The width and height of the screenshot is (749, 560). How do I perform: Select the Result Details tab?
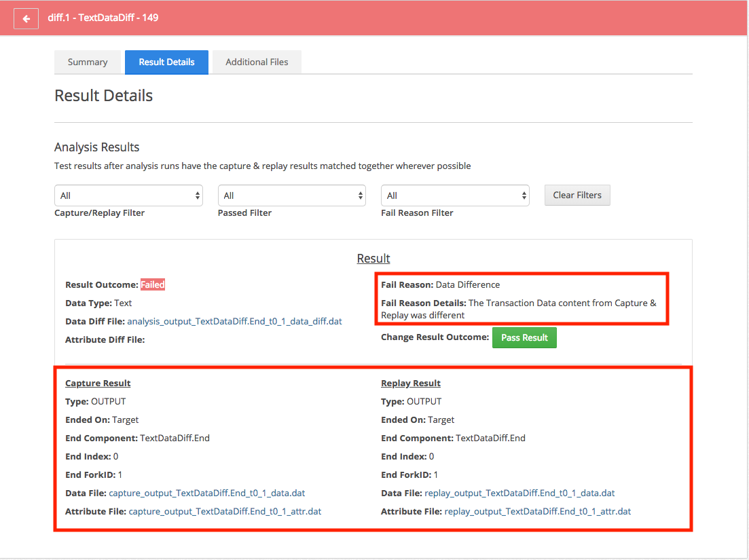[167, 62]
